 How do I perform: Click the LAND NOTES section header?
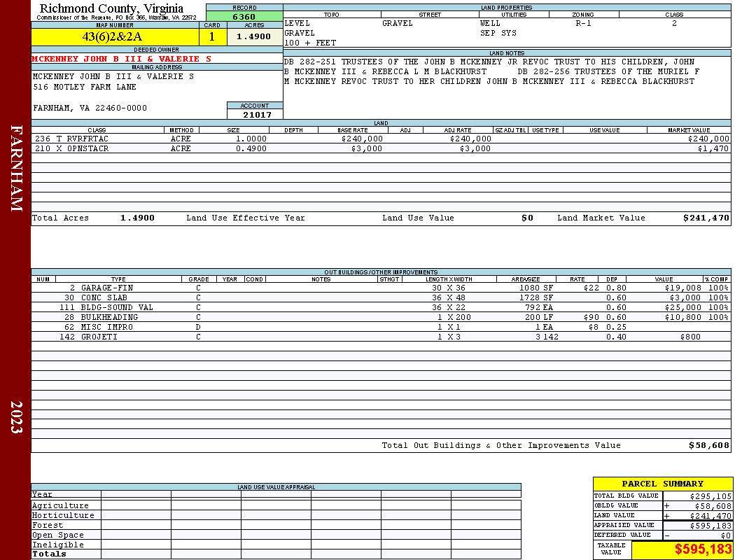(507, 53)
